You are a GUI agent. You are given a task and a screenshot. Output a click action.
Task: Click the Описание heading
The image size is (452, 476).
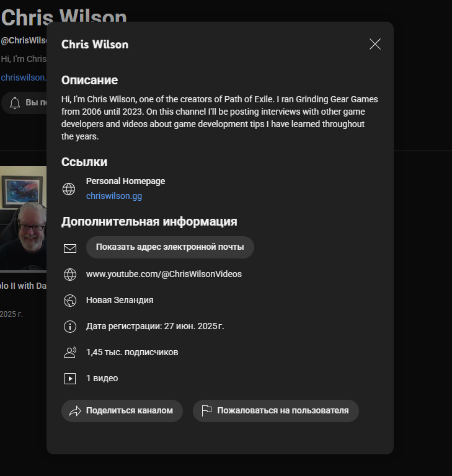point(89,81)
